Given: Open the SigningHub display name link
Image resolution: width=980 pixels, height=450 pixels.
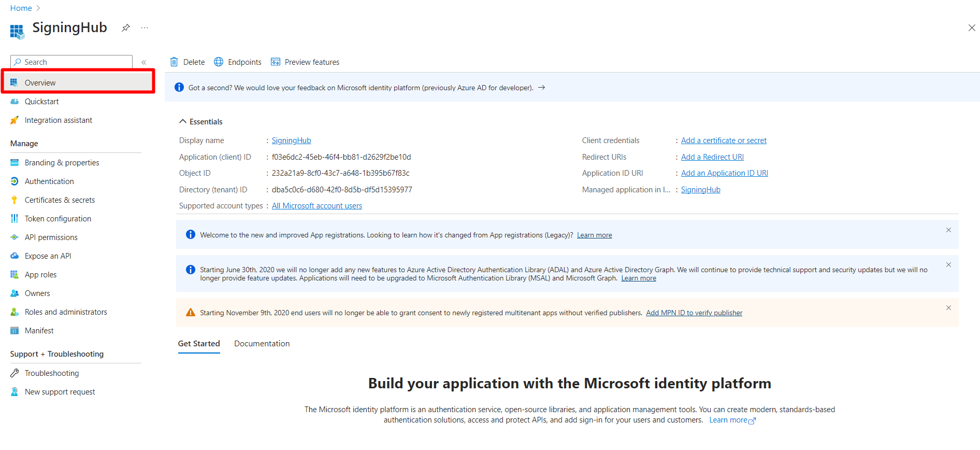Looking at the screenshot, I should coord(291,140).
